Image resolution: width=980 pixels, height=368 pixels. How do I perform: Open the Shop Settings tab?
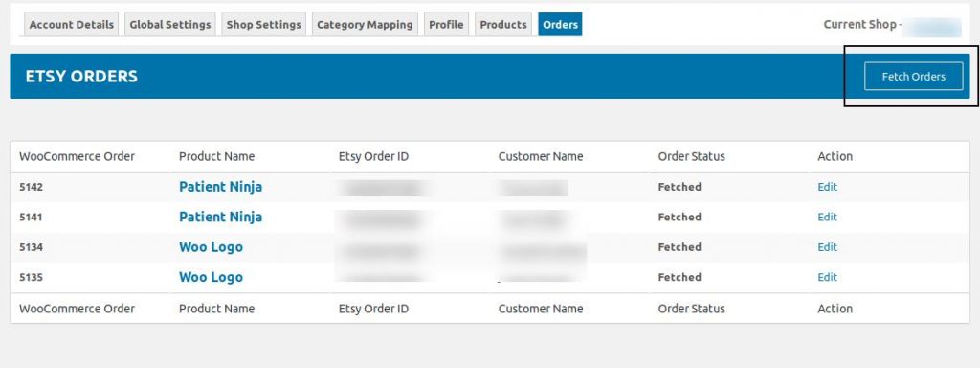click(264, 24)
